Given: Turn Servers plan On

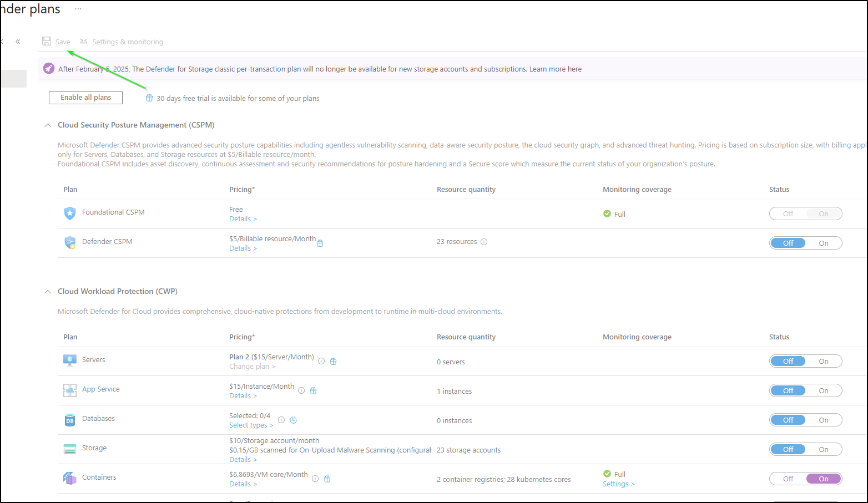Looking at the screenshot, I should (x=824, y=361).
